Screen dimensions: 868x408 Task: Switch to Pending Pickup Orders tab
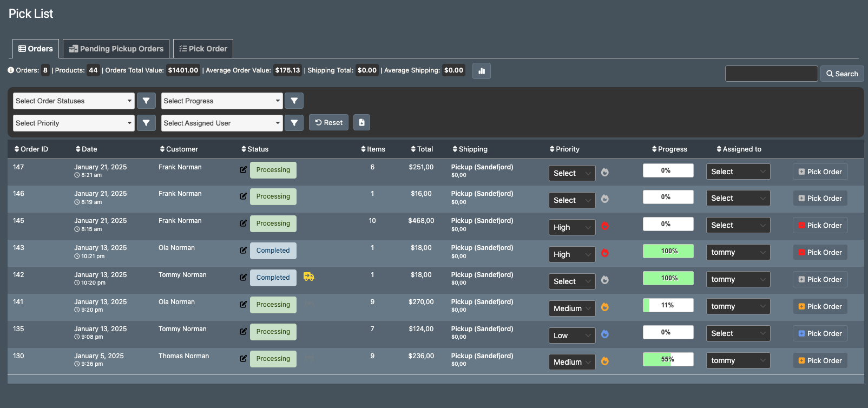click(116, 49)
